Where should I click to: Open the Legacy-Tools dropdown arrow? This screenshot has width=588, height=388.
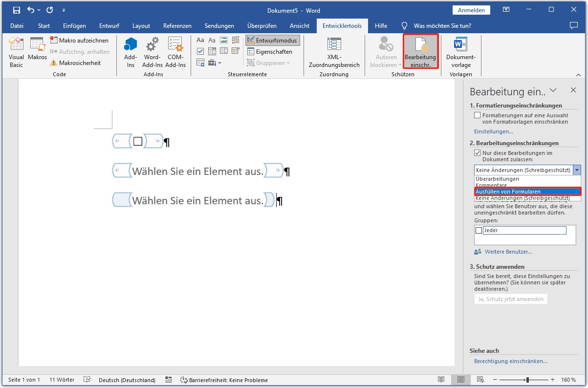pyautogui.click(x=220, y=63)
